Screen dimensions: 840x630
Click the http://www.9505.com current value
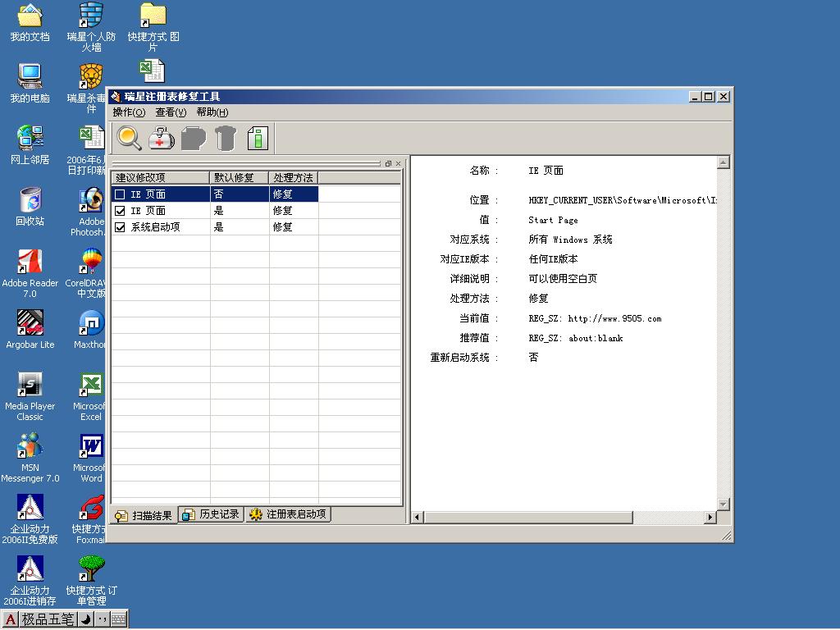click(614, 319)
